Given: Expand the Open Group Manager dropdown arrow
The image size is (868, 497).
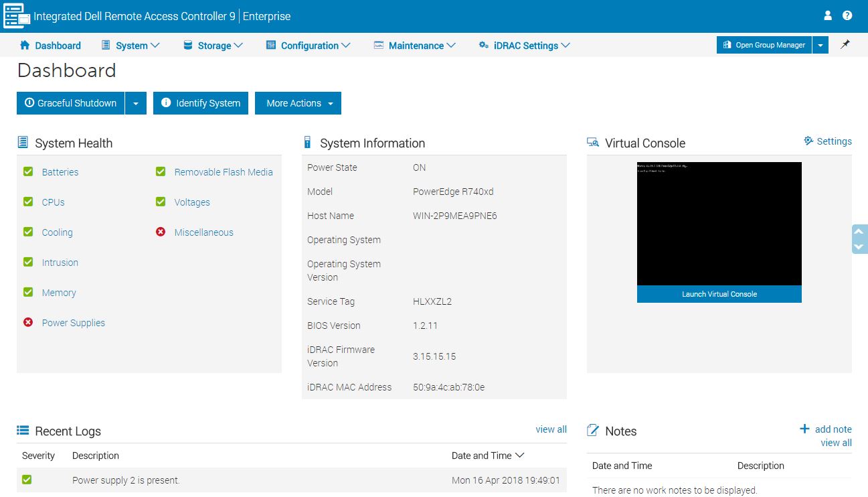Looking at the screenshot, I should [x=820, y=45].
